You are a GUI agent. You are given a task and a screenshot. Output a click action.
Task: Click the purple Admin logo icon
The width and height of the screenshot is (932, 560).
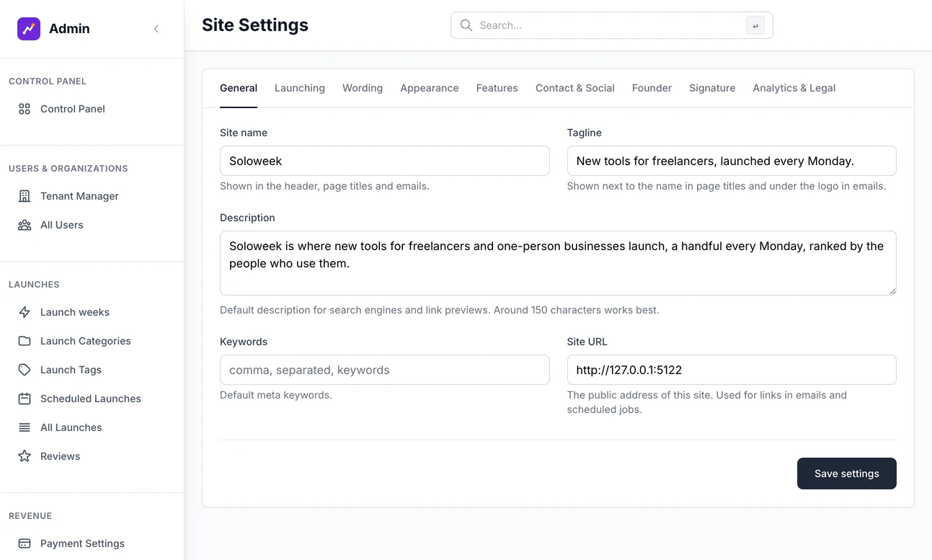pyautogui.click(x=29, y=29)
